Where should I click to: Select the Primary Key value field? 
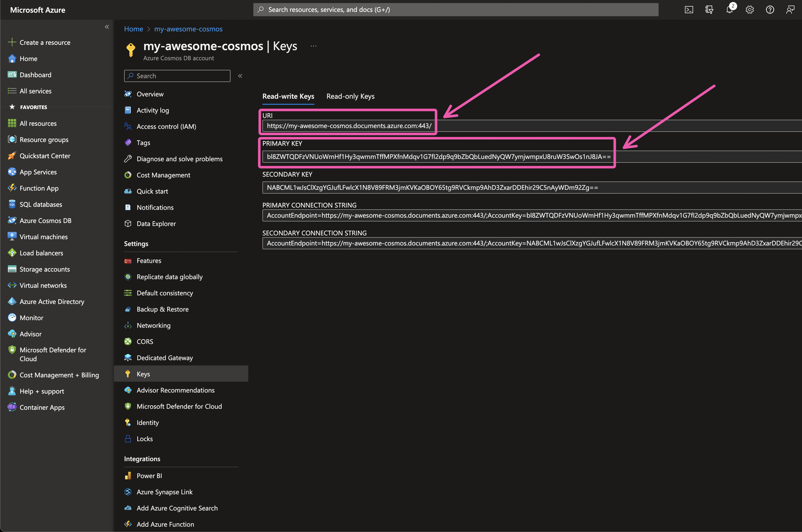tap(438, 157)
